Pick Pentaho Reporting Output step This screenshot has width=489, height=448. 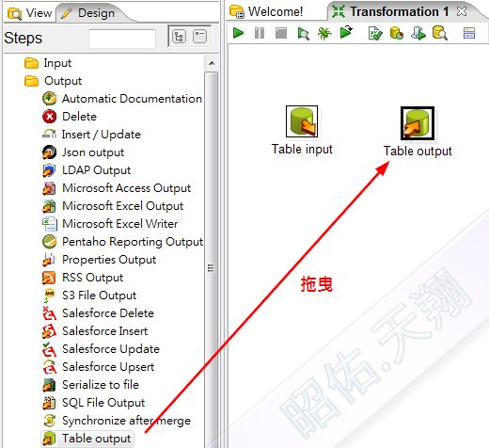122,242
